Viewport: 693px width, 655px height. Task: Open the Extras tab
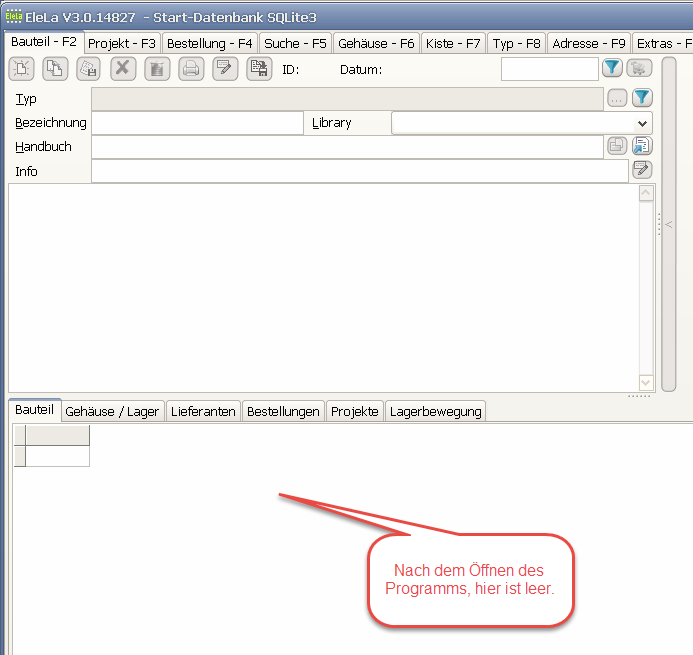(663, 43)
